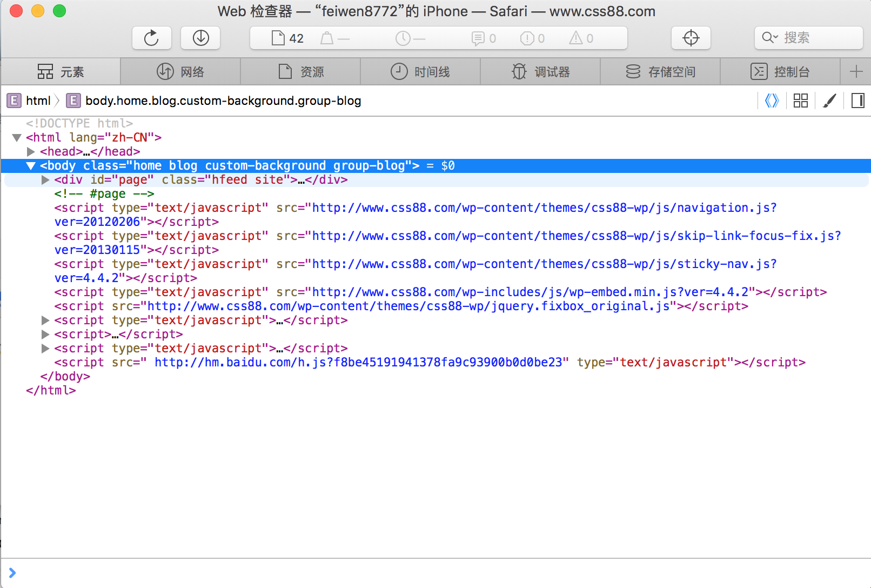Toggle paint flashing brush icon
This screenshot has height=588, width=871.
click(x=829, y=101)
